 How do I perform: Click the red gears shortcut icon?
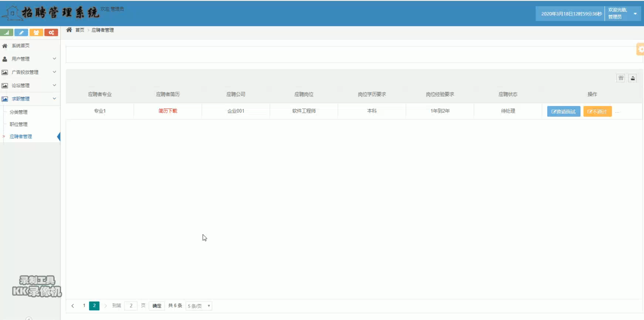[51, 32]
